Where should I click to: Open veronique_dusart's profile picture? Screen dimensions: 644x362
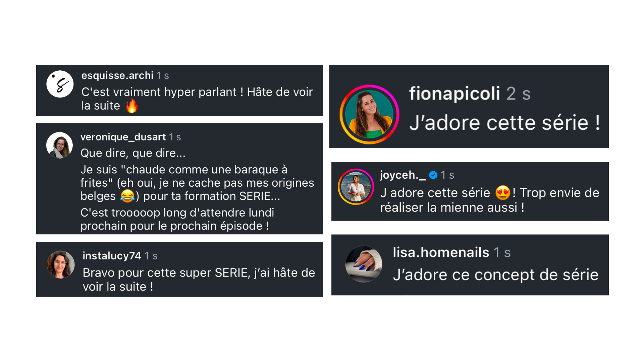click(60, 145)
